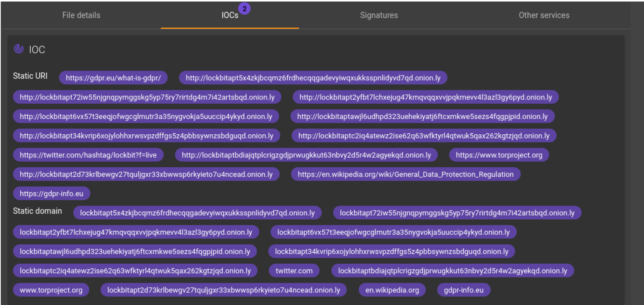Click the lockbitapt34kvrip static domain chip

[392, 251]
